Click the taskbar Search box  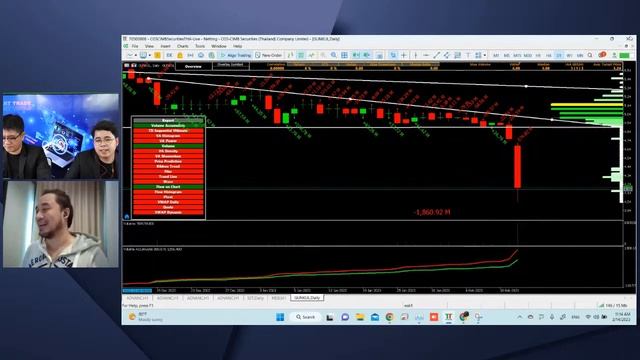pos(306,317)
